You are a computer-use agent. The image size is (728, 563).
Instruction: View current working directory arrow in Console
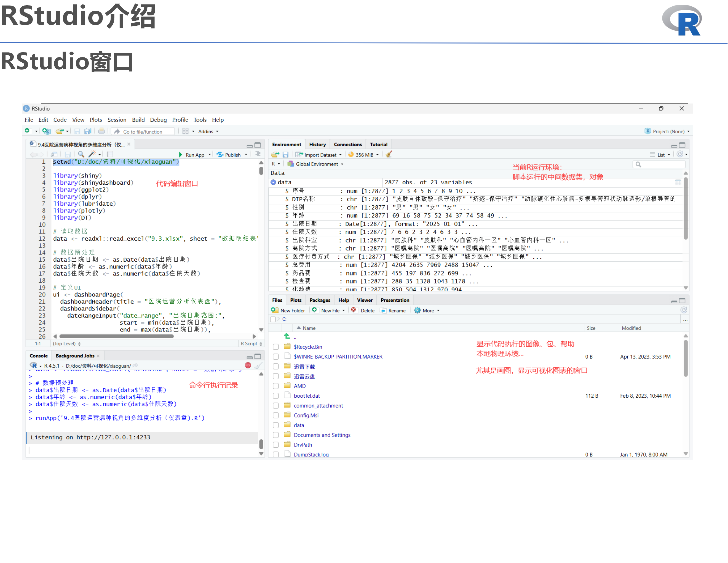click(x=135, y=366)
